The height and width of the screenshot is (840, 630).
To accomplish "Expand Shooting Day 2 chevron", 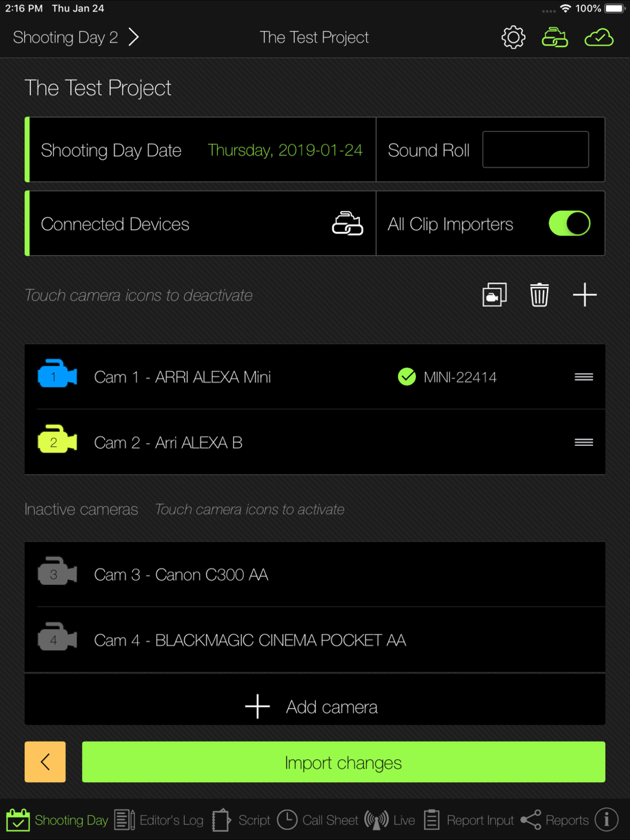I will pyautogui.click(x=134, y=37).
